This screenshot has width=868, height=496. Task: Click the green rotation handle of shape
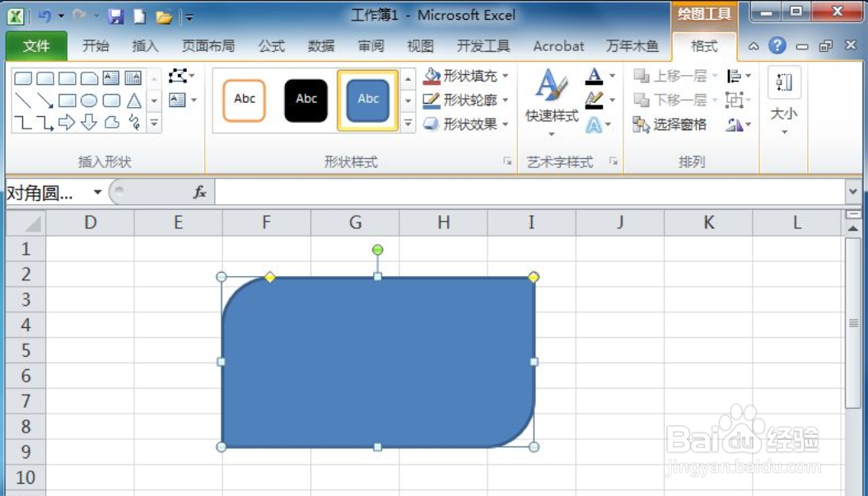[x=377, y=250]
